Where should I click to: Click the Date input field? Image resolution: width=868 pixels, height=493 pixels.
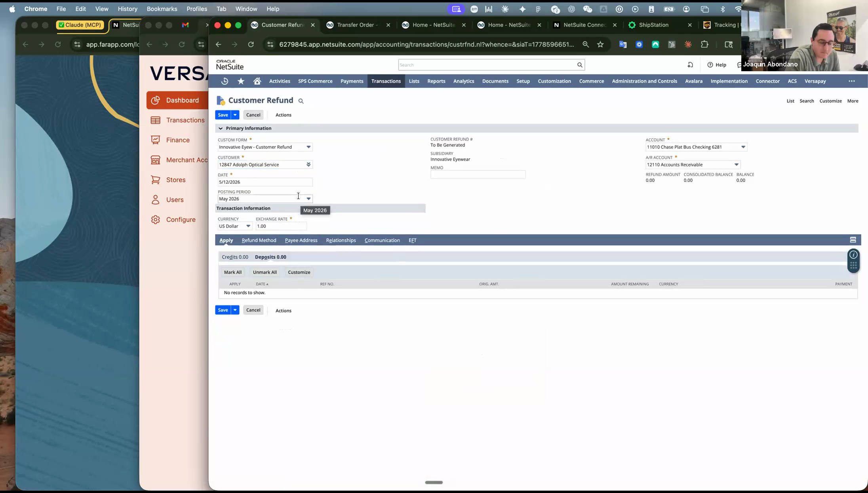coord(265,182)
